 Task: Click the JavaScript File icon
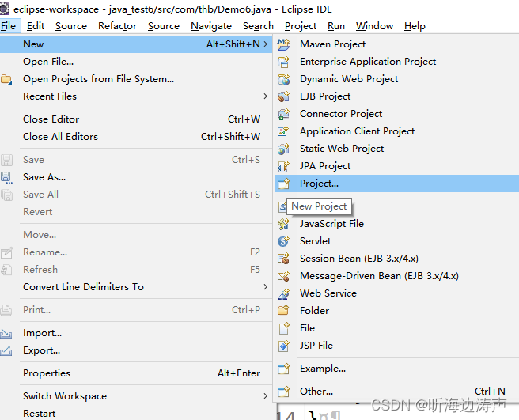[283, 224]
